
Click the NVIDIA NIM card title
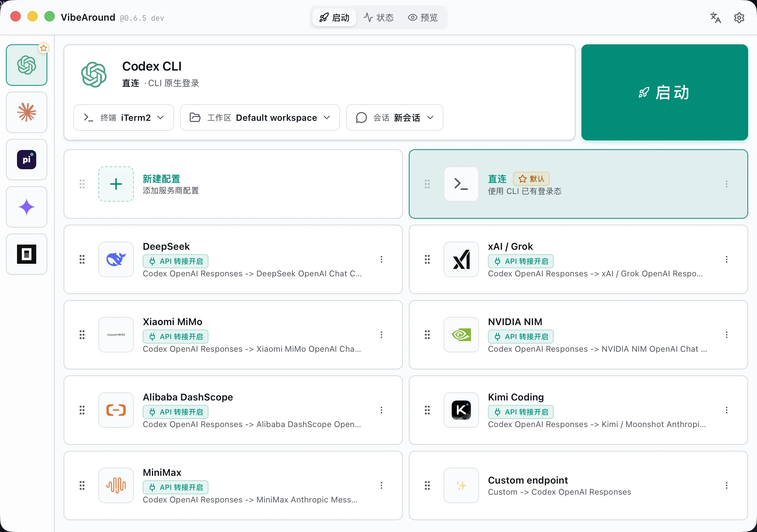point(515,322)
